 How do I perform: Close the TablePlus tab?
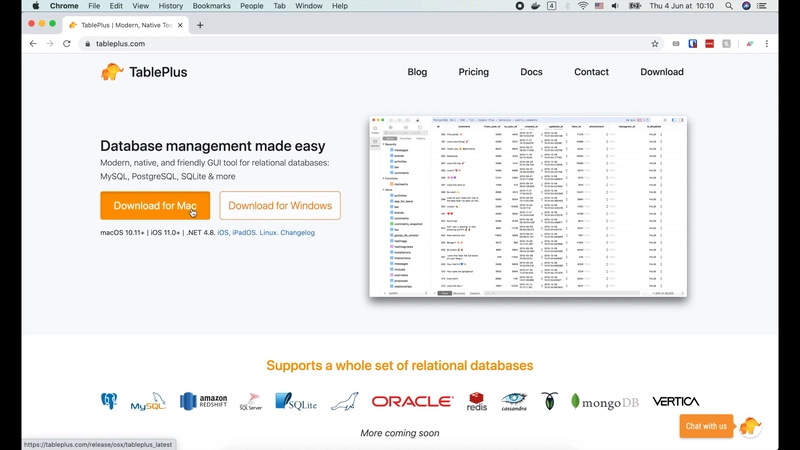[180, 25]
